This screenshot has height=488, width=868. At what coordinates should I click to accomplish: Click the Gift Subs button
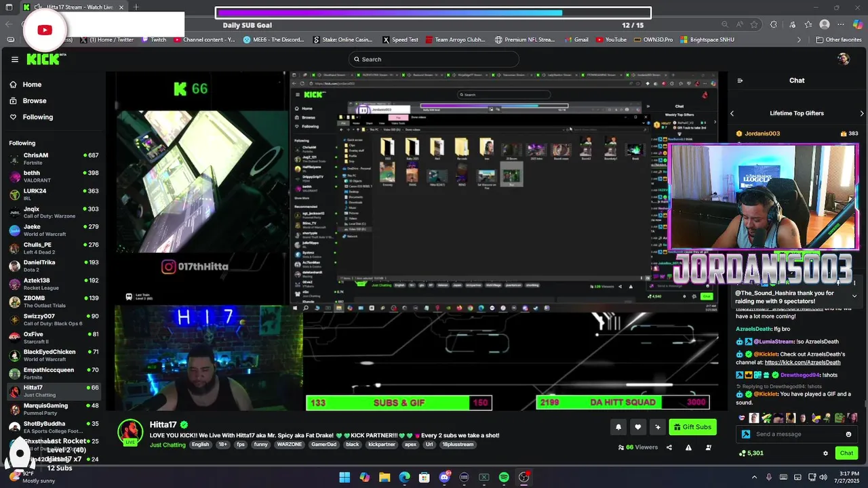[x=692, y=427]
